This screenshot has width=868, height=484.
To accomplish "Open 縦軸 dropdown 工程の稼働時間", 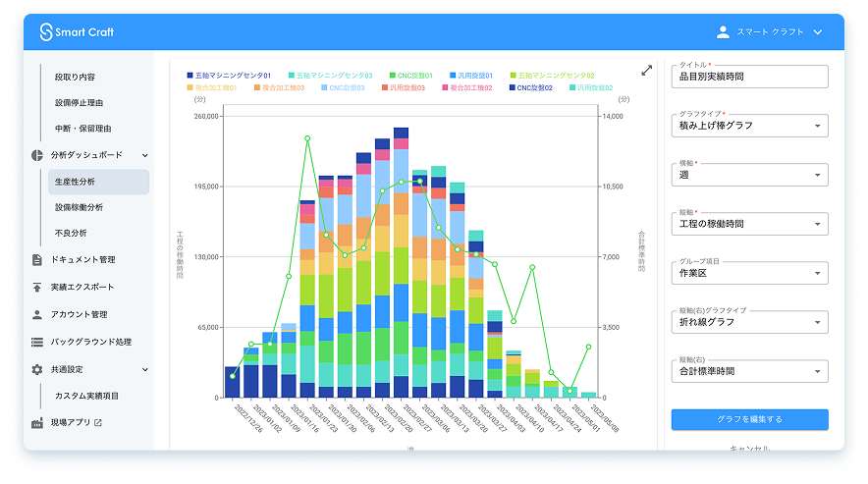I will pos(749,224).
